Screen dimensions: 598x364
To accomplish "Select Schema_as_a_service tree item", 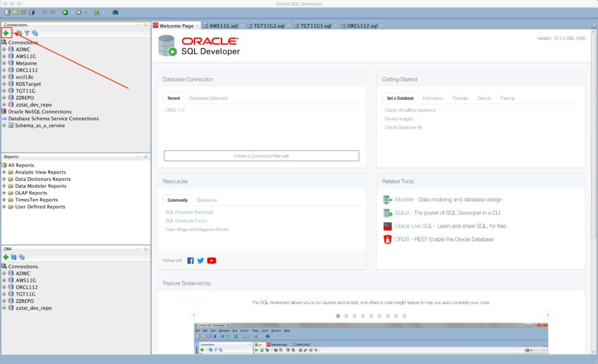I will click(40, 125).
